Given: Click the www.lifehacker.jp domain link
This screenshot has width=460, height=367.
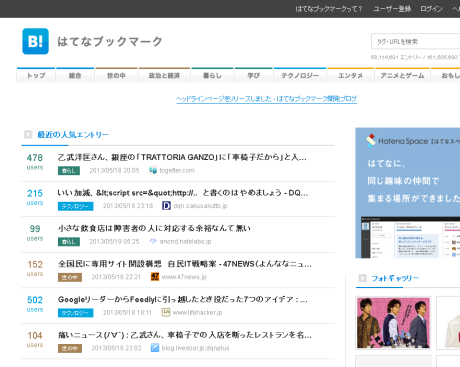Looking at the screenshot, I should [197, 312].
